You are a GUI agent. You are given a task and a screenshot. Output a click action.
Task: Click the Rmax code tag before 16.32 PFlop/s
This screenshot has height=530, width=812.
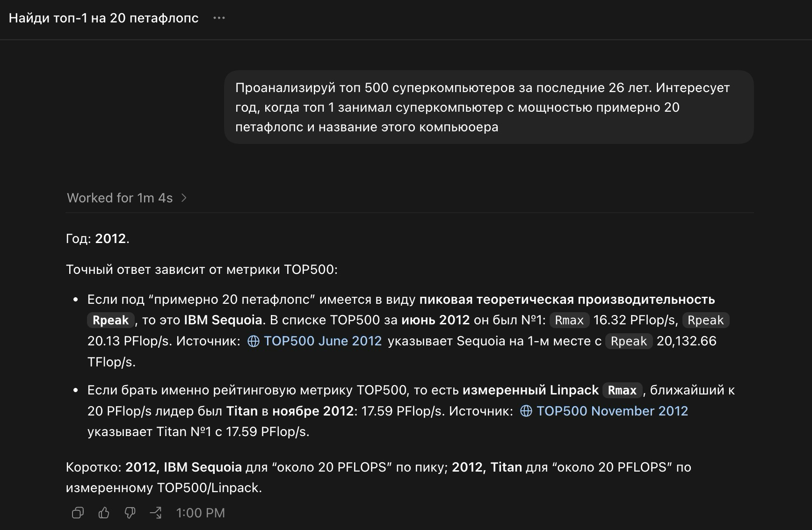point(569,320)
